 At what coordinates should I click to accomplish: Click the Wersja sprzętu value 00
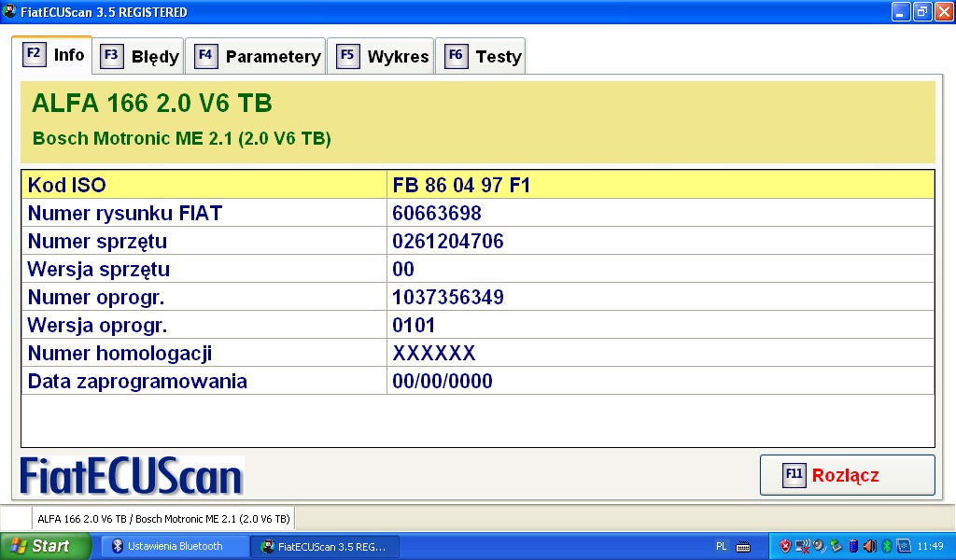click(x=403, y=270)
